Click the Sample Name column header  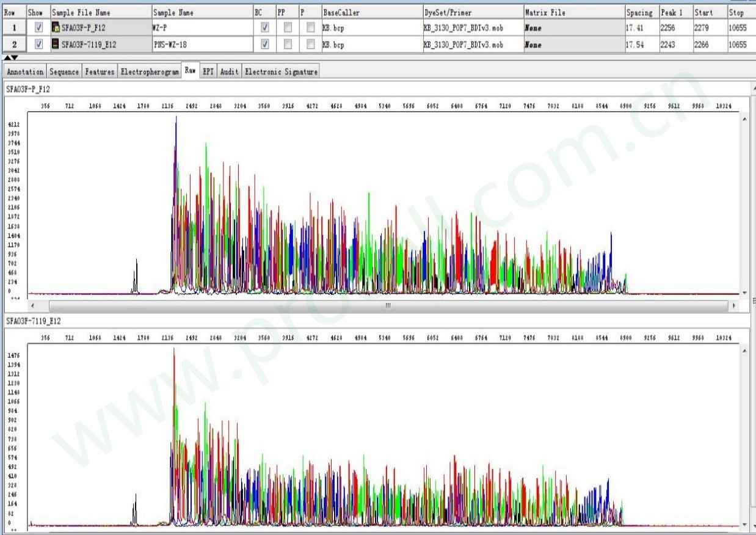click(202, 12)
